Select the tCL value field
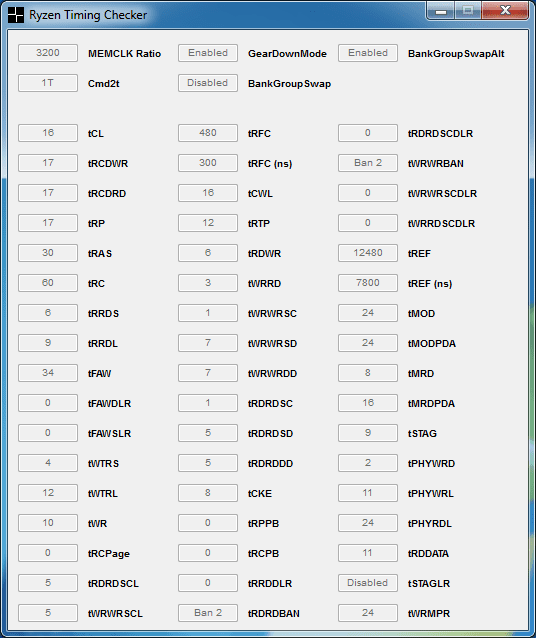This screenshot has width=536, height=638. pyautogui.click(x=48, y=133)
